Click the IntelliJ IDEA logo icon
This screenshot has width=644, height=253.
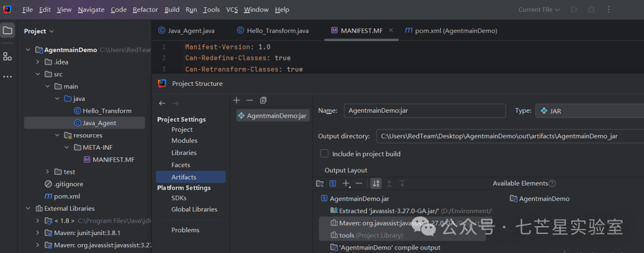(7, 9)
